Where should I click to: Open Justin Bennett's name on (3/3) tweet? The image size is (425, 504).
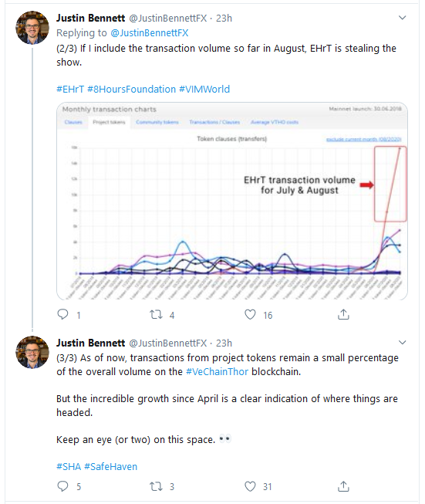pos(90,343)
